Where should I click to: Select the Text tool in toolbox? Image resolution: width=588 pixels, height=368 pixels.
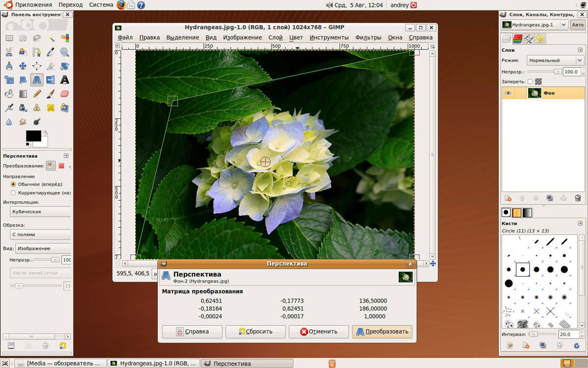click(x=65, y=79)
